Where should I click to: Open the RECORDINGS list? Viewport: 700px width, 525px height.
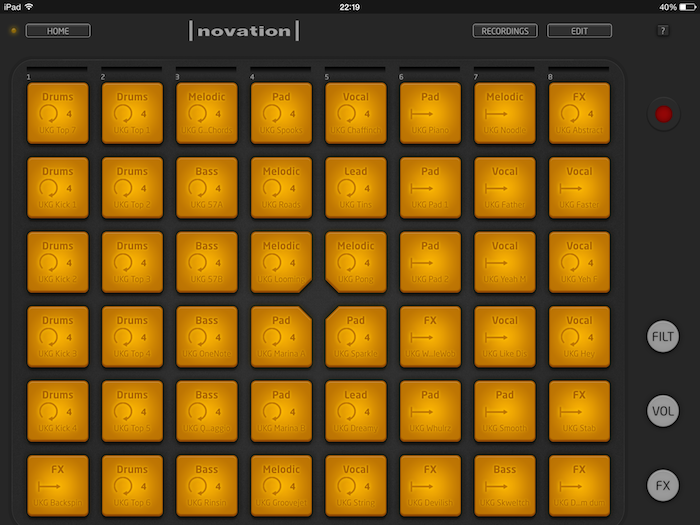[x=505, y=31]
